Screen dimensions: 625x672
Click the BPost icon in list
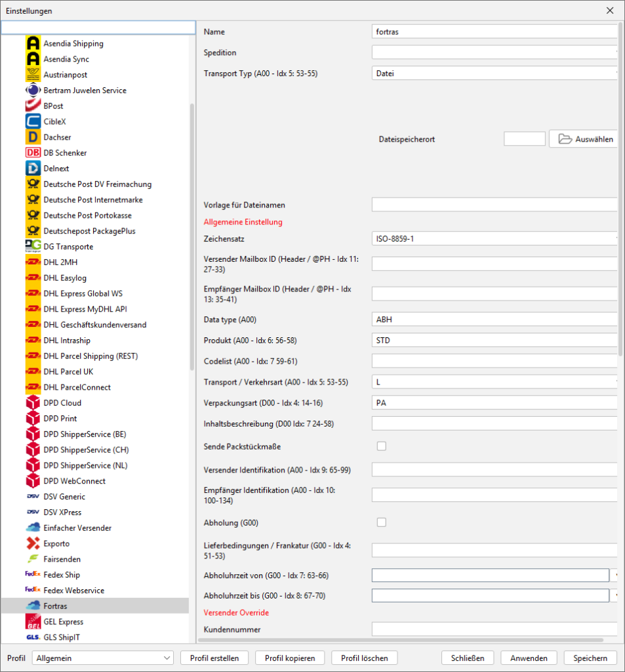coord(33,106)
